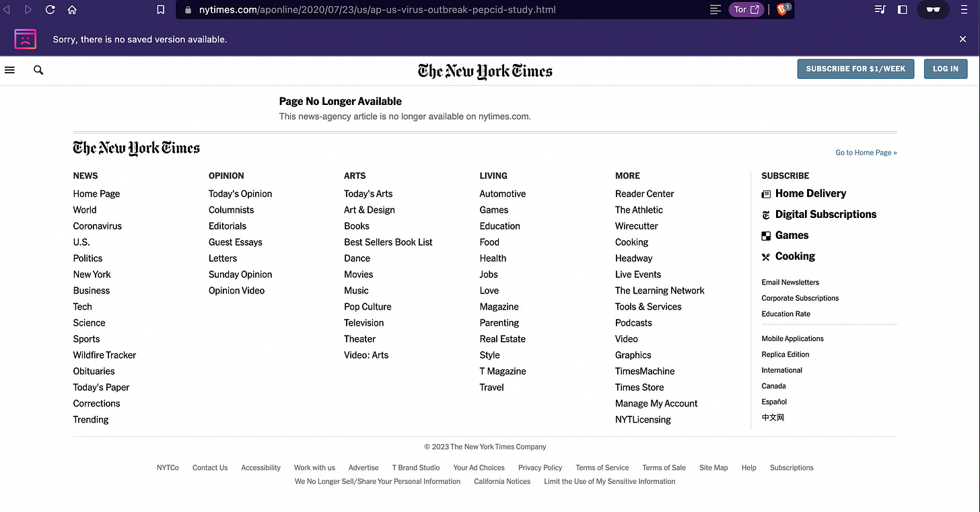Open Limit Use of Sensitive Information link

point(609,482)
